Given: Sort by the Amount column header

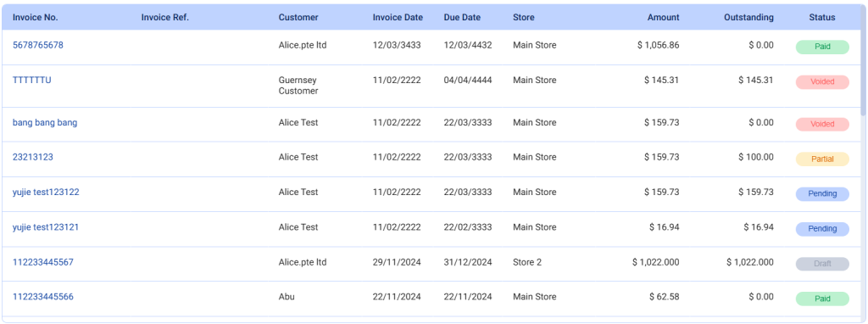Looking at the screenshot, I should click(x=663, y=17).
